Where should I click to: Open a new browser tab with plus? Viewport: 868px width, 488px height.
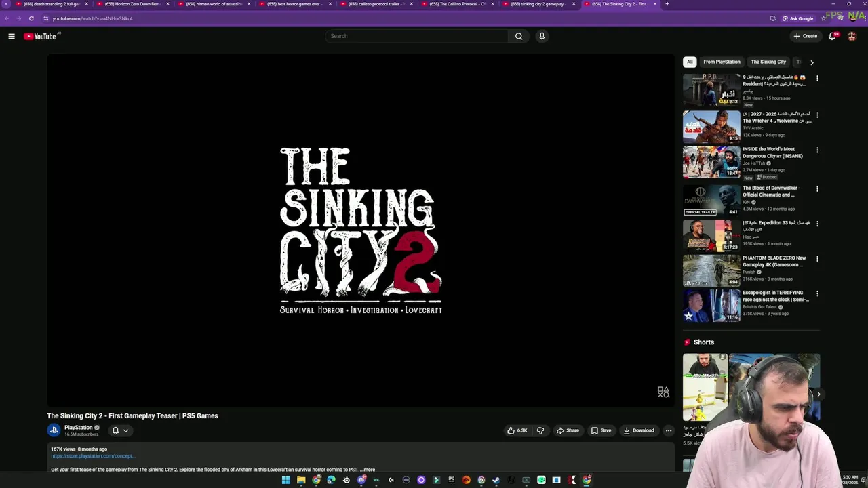[667, 4]
